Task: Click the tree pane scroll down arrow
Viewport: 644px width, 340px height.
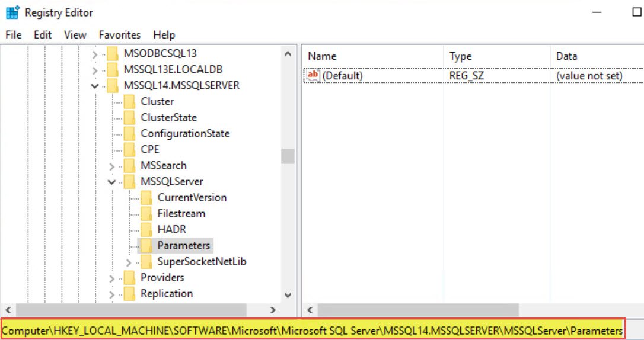Action: [x=288, y=295]
